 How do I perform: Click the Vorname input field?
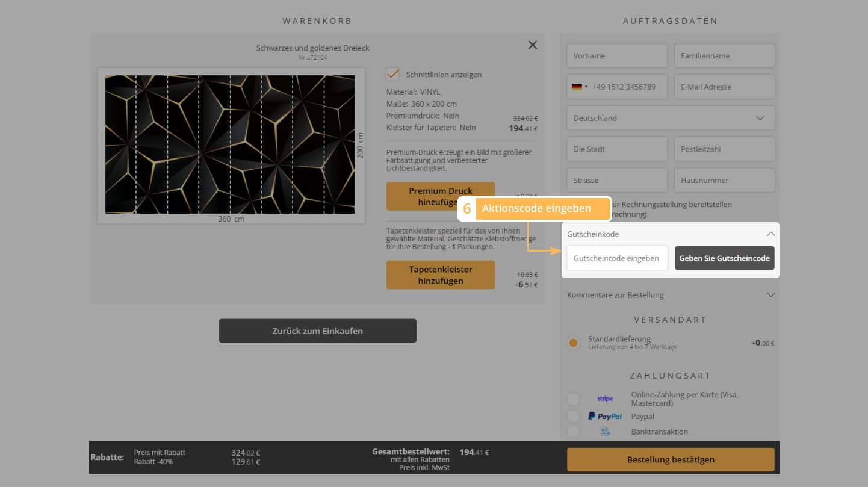pyautogui.click(x=616, y=56)
